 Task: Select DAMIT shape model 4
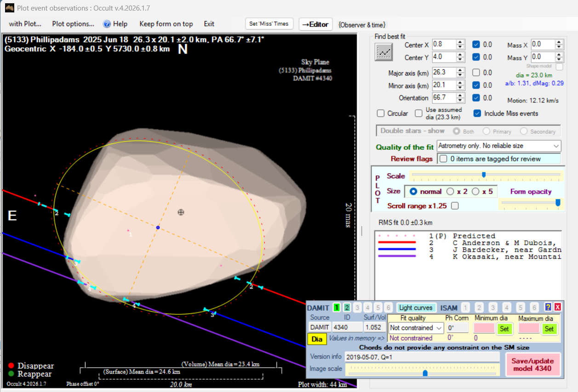368,307
